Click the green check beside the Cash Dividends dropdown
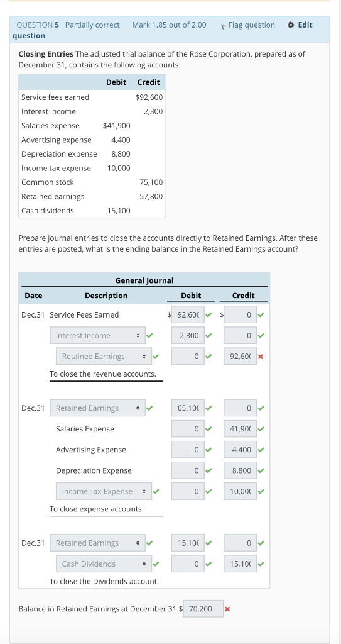Screen dimensions: 341x644 [156, 564]
